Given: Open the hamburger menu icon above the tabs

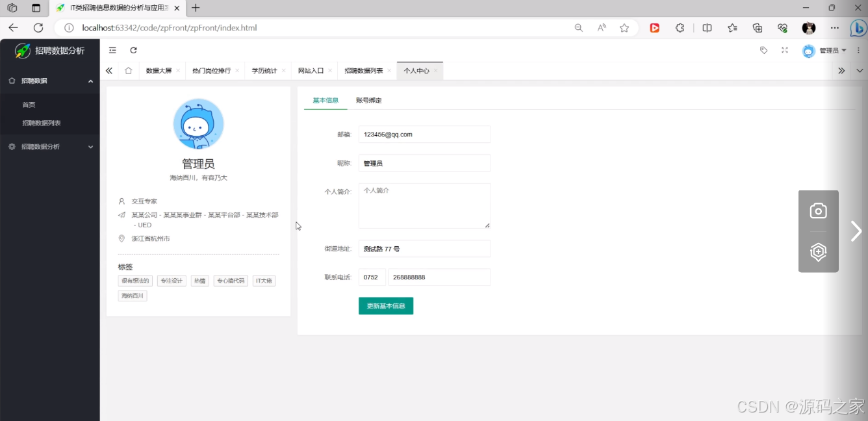Looking at the screenshot, I should click(x=112, y=50).
